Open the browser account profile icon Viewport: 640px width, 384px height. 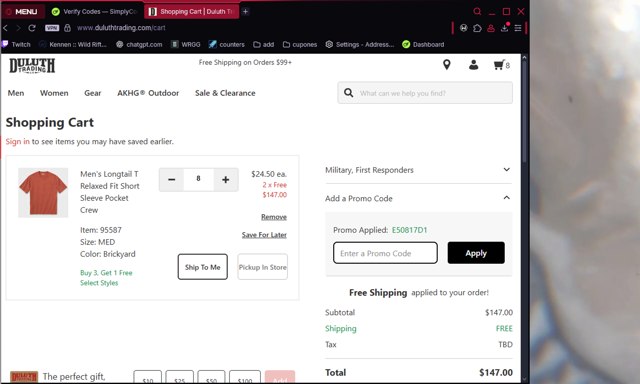(x=491, y=28)
